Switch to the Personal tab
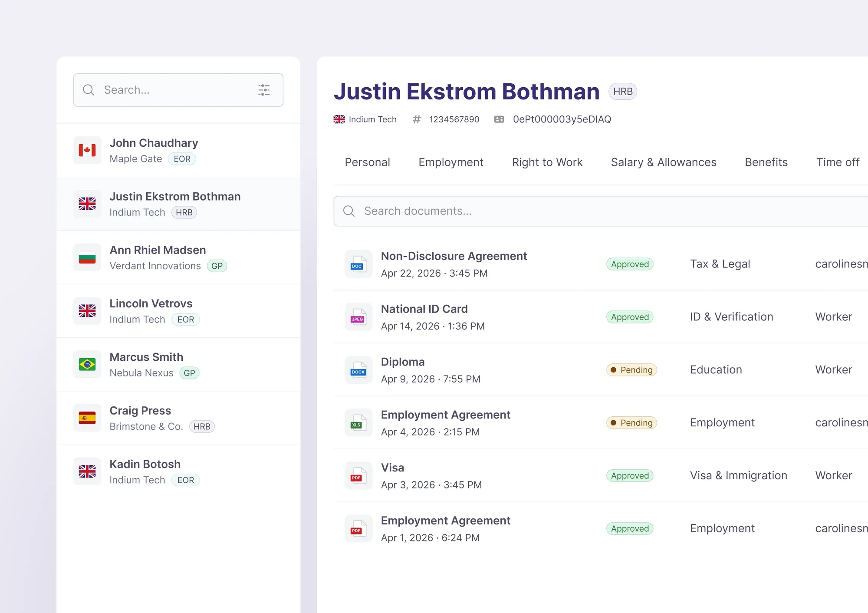The height and width of the screenshot is (613, 868). coord(367,162)
